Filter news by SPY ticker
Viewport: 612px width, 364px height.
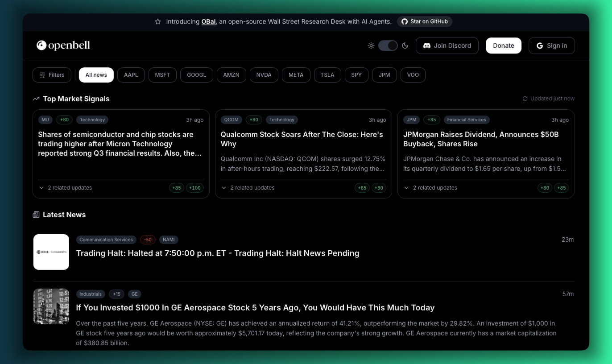[x=356, y=75]
